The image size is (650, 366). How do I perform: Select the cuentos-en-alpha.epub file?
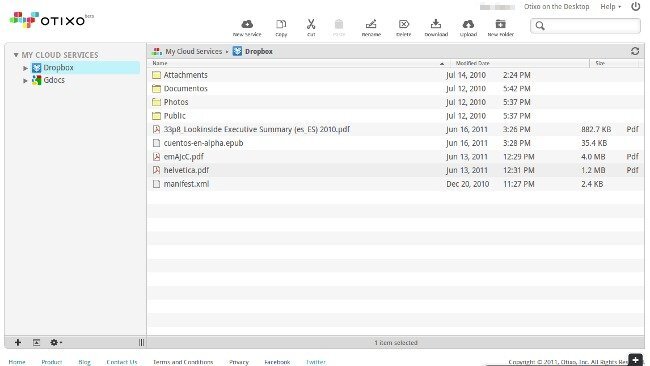click(x=204, y=143)
